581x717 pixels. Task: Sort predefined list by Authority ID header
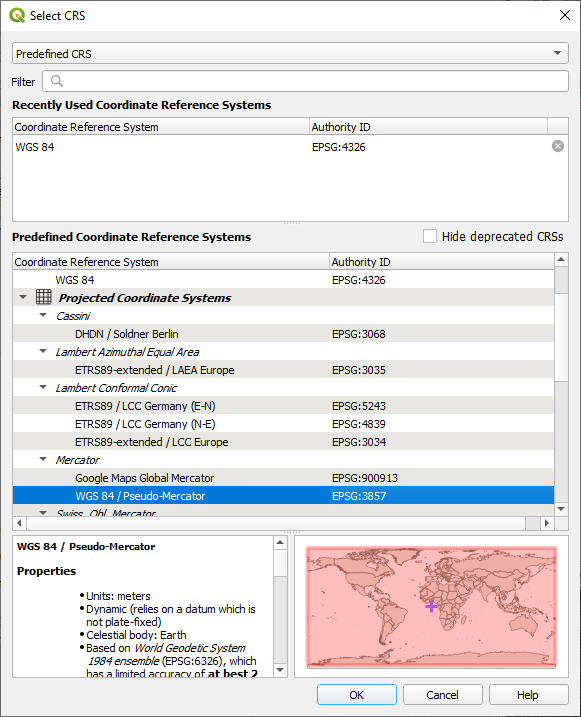pos(442,262)
